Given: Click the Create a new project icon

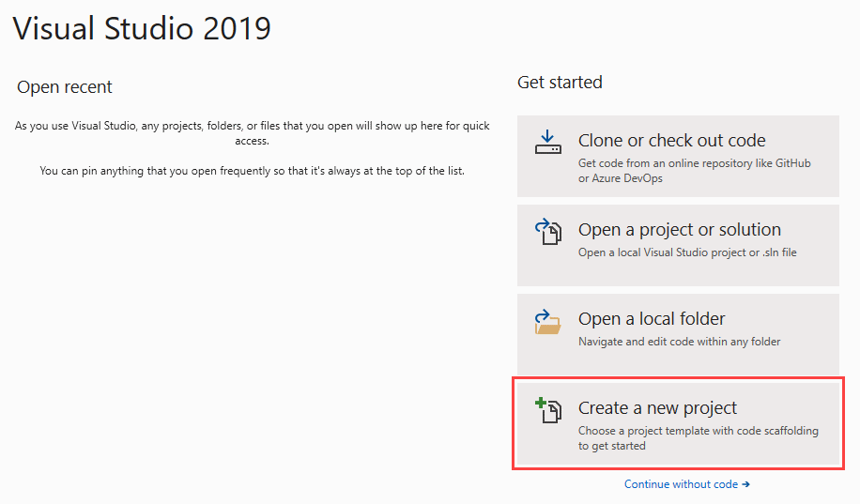Looking at the screenshot, I should [x=547, y=411].
